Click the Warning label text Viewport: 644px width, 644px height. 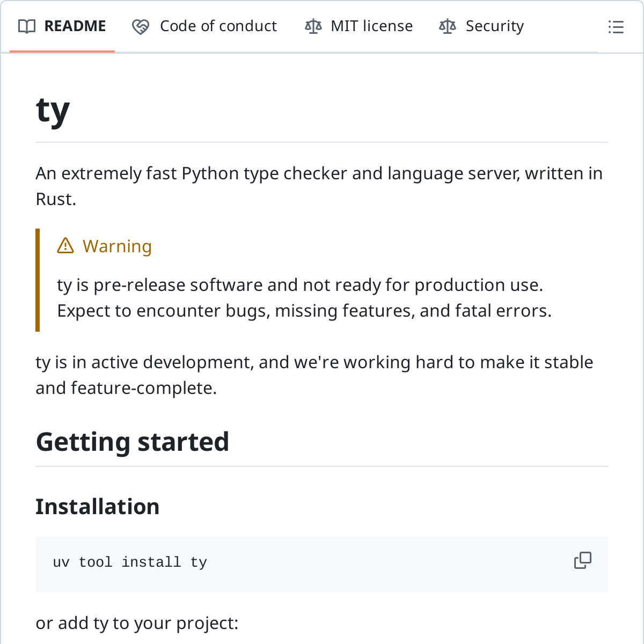pos(117,246)
